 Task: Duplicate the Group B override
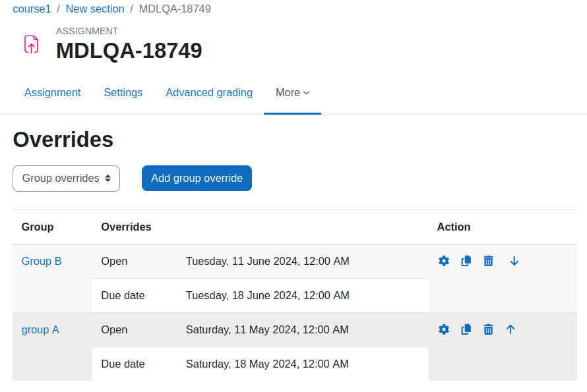coord(466,261)
